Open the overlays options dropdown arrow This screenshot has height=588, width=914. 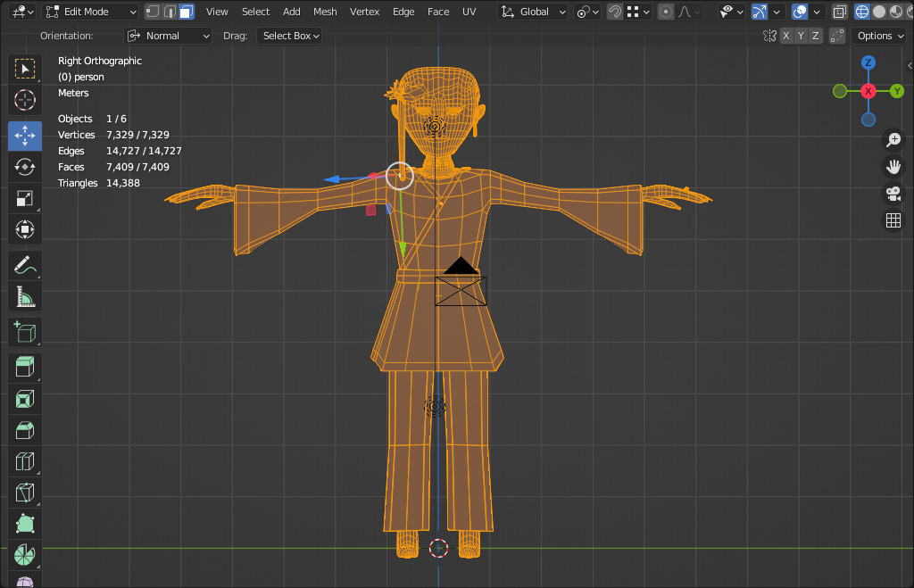point(816,12)
